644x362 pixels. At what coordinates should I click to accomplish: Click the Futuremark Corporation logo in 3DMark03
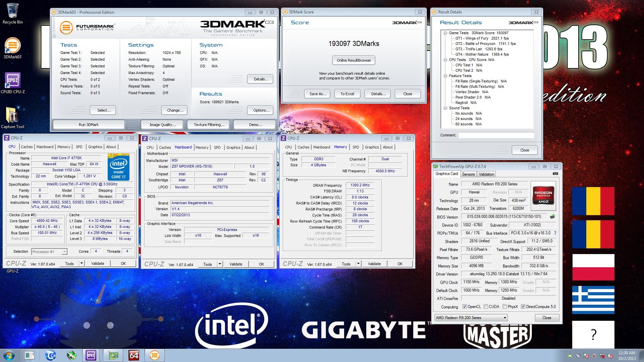pyautogui.click(x=87, y=27)
